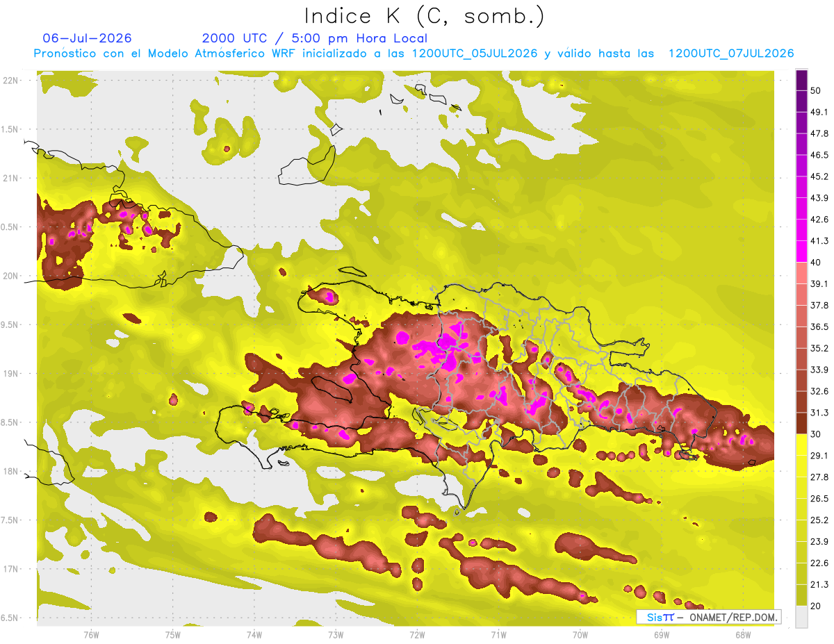Click longitude label '69W'

pyautogui.click(x=662, y=635)
